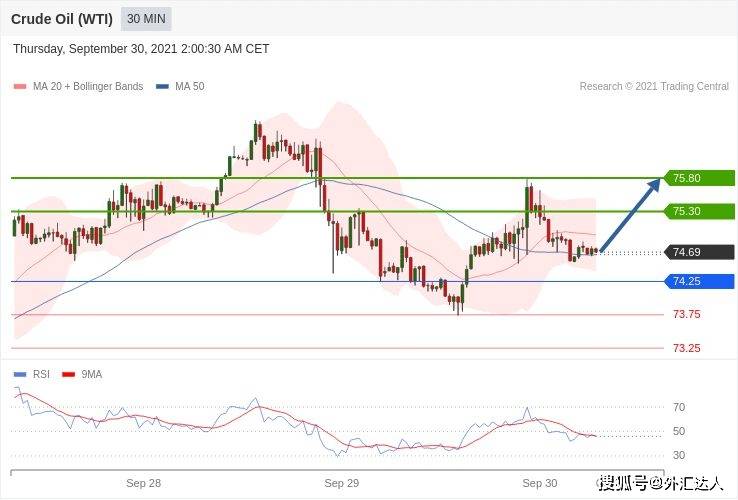Click the 73.25 support level label
738x500 pixels.
687,348
